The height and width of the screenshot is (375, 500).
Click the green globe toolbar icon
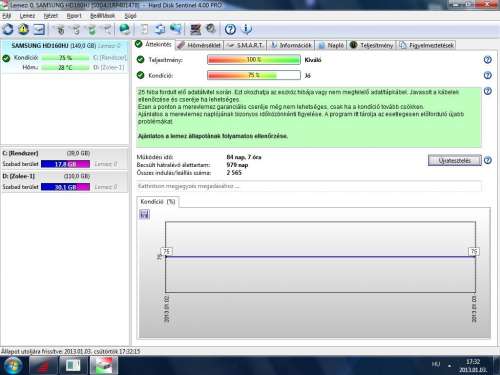pyautogui.click(x=125, y=29)
